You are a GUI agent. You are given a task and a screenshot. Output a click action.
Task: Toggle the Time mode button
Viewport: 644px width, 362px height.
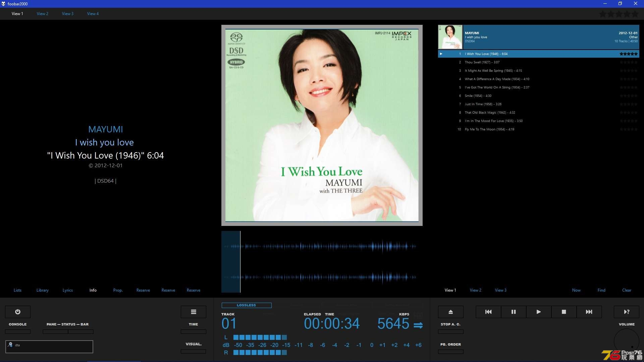pyautogui.click(x=194, y=331)
